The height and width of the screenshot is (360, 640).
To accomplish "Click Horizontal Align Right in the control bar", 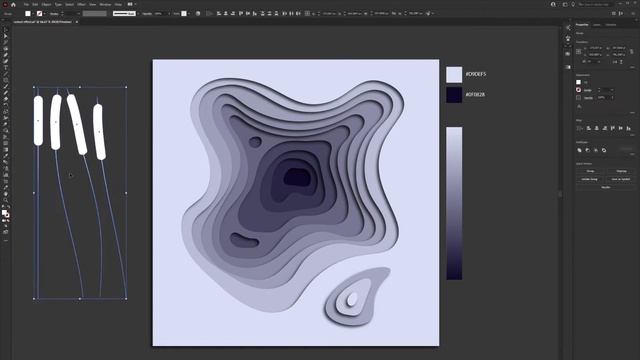I will coord(233,13).
